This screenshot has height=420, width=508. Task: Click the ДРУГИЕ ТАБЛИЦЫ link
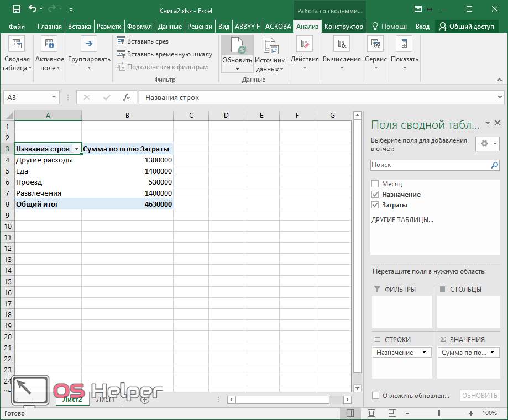(x=402, y=219)
